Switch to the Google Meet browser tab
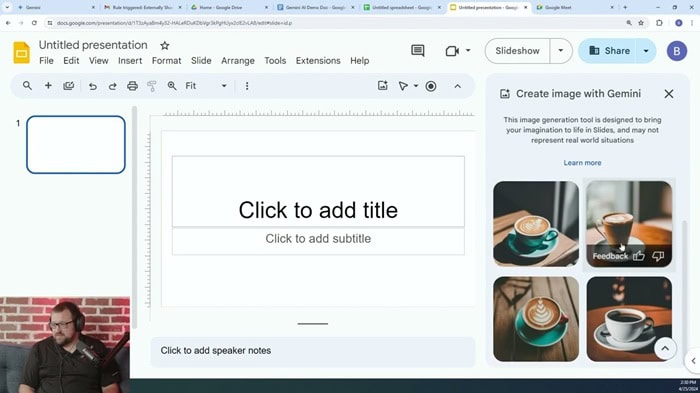The height and width of the screenshot is (393, 700). click(x=575, y=8)
